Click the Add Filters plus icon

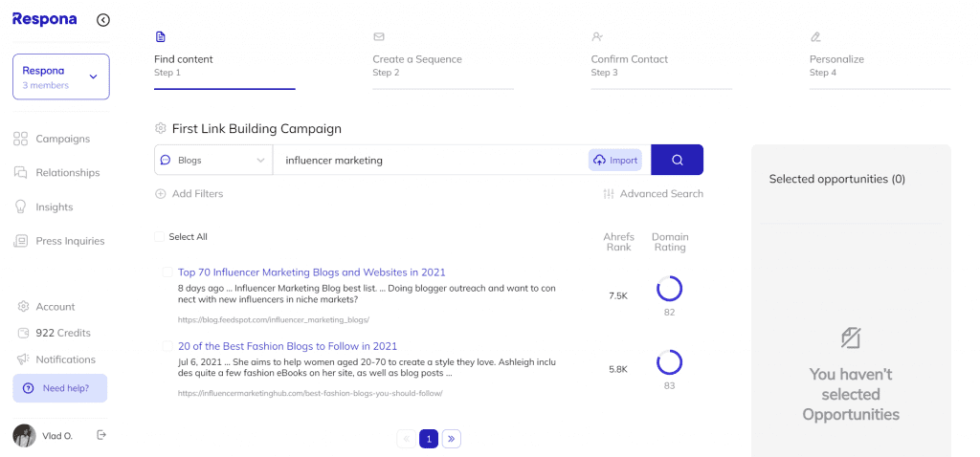click(161, 193)
